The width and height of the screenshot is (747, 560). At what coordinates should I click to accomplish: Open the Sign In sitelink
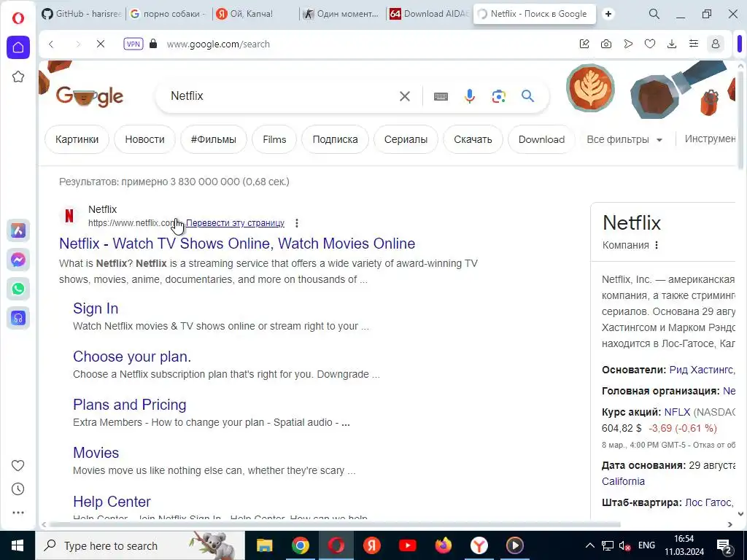pos(96,308)
